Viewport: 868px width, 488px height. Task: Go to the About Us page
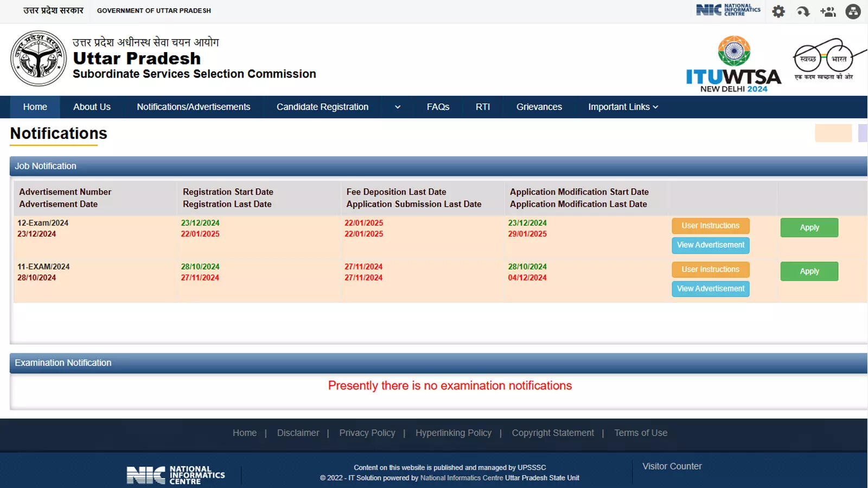(92, 107)
